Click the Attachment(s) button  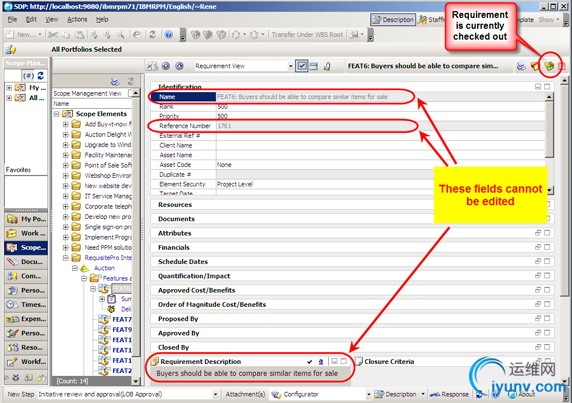pos(245,394)
